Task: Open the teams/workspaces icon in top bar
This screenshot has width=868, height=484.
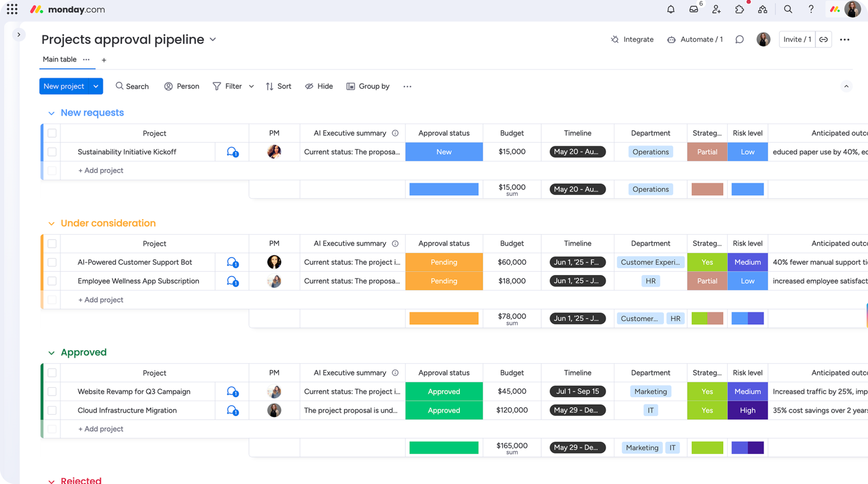Action: pos(762,9)
